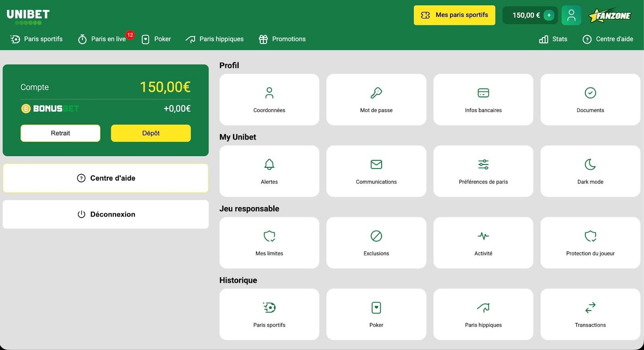Click the Retrait button

coord(60,133)
